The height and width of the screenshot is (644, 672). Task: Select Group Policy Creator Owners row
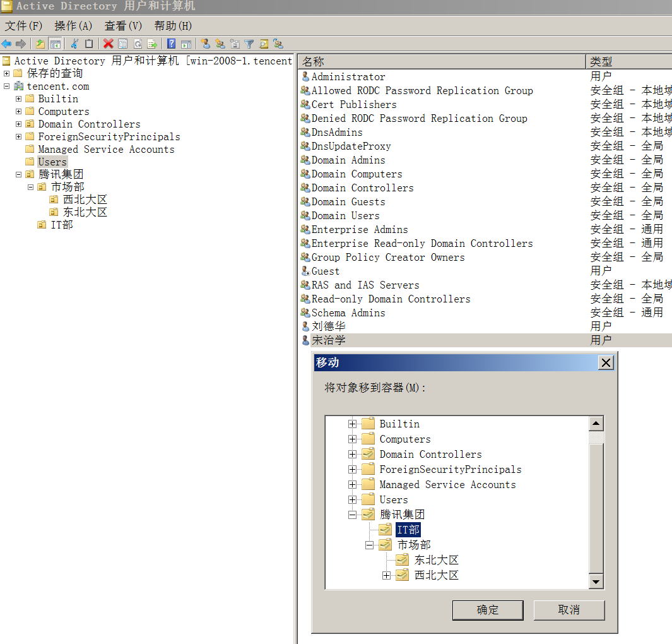point(388,257)
